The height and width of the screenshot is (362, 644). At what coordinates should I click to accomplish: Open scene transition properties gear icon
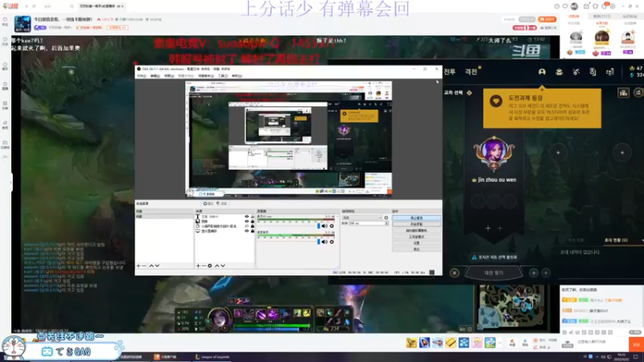[x=386, y=218]
